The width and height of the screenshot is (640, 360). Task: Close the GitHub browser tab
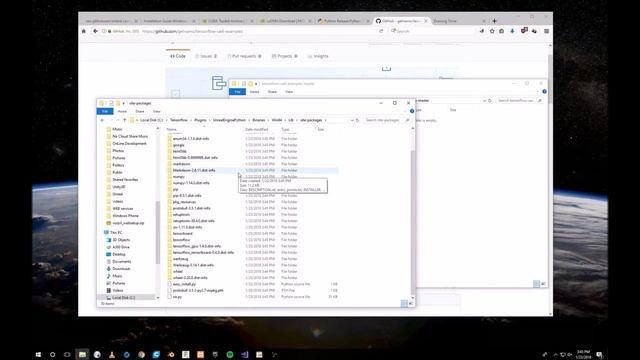pos(426,21)
